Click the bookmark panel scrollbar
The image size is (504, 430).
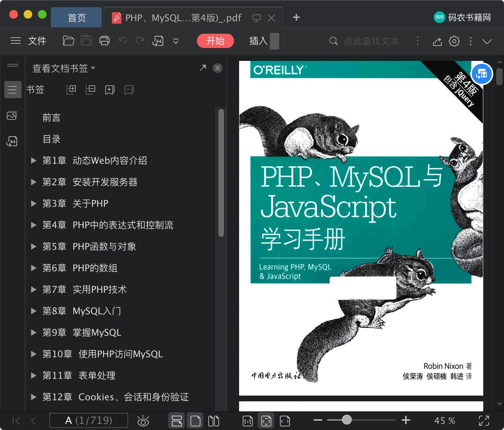(x=221, y=173)
